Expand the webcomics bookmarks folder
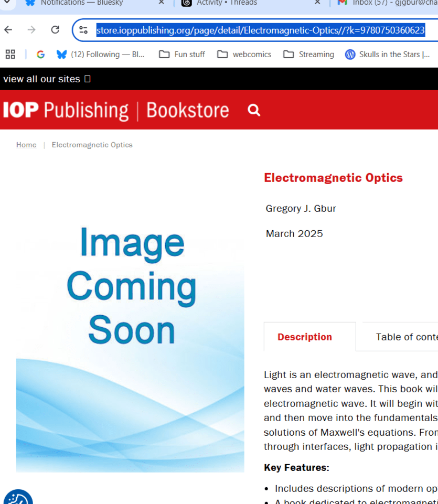This screenshot has width=438, height=504. [x=244, y=54]
